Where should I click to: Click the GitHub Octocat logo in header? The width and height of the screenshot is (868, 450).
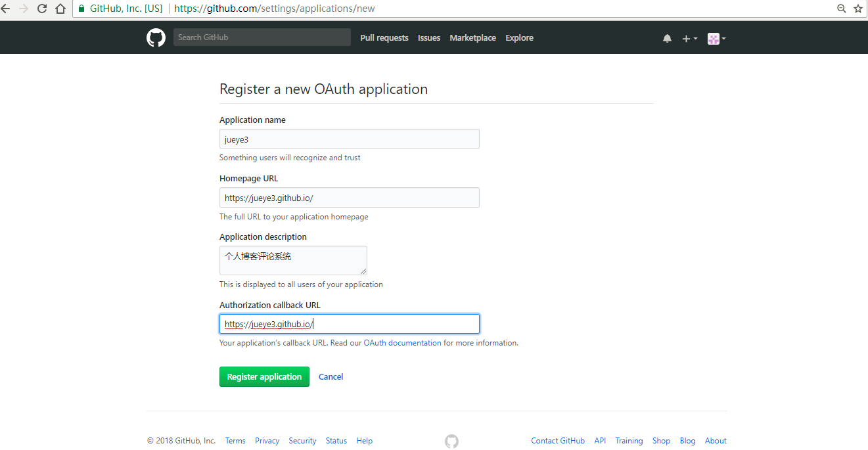click(x=156, y=37)
